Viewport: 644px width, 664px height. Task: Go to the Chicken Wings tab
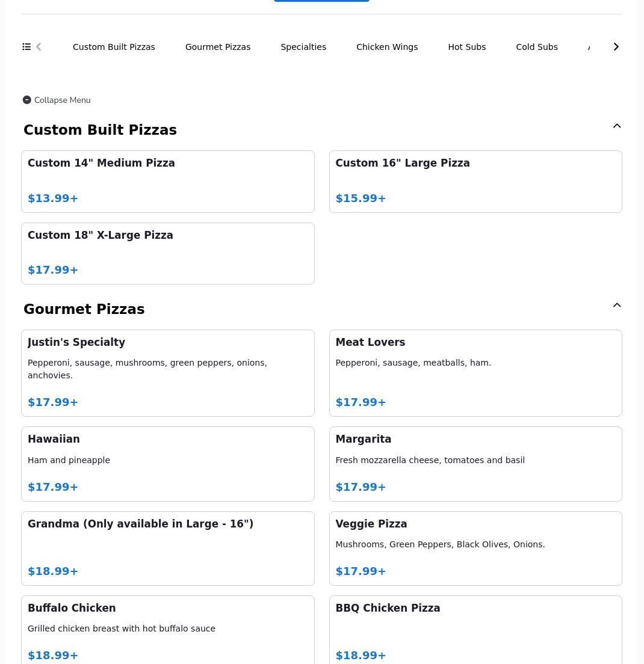point(387,47)
